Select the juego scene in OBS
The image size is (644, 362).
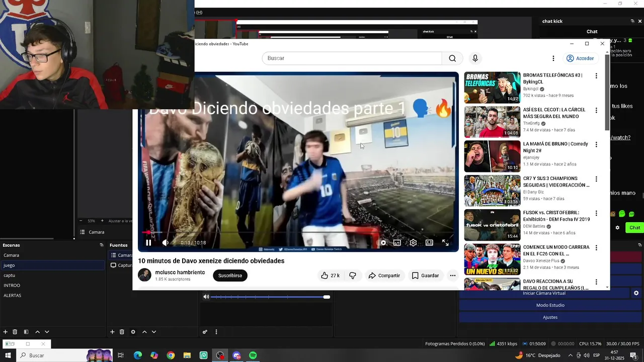pyautogui.click(x=52, y=265)
